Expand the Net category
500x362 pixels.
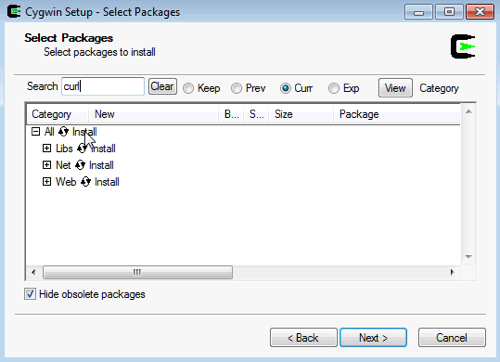click(x=47, y=165)
